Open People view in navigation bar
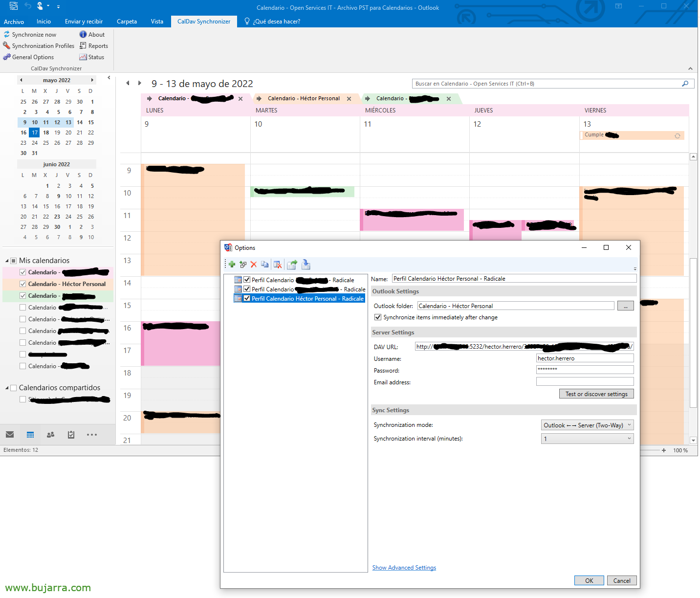This screenshot has height=598, width=700. click(50, 435)
